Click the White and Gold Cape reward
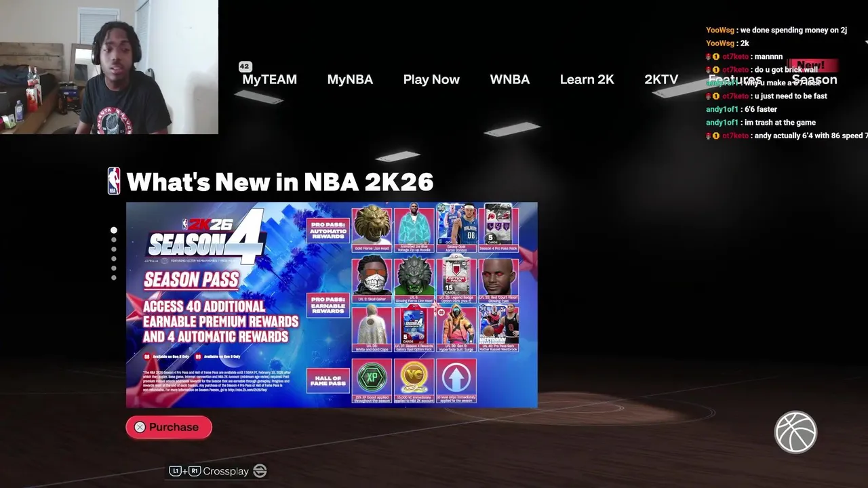This screenshot has height=488, width=868. click(372, 328)
